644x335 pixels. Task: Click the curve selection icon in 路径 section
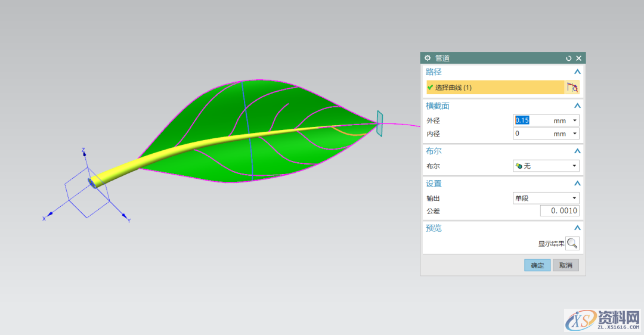(572, 88)
